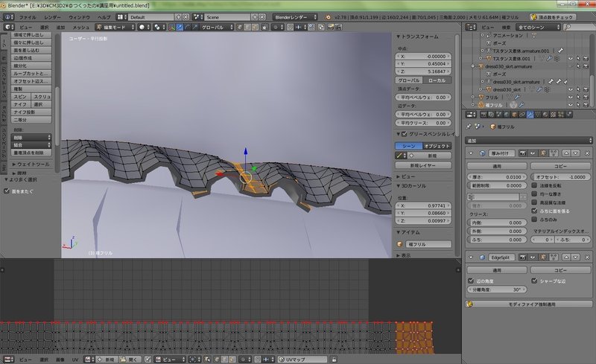596x364 pixels.
Task: Select the world properties tab icon
Action: click(507, 115)
